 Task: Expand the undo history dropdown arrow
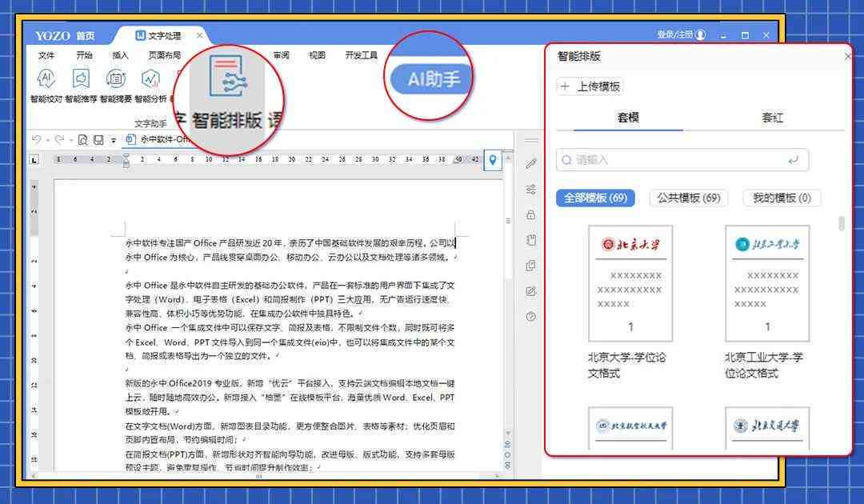(47, 141)
